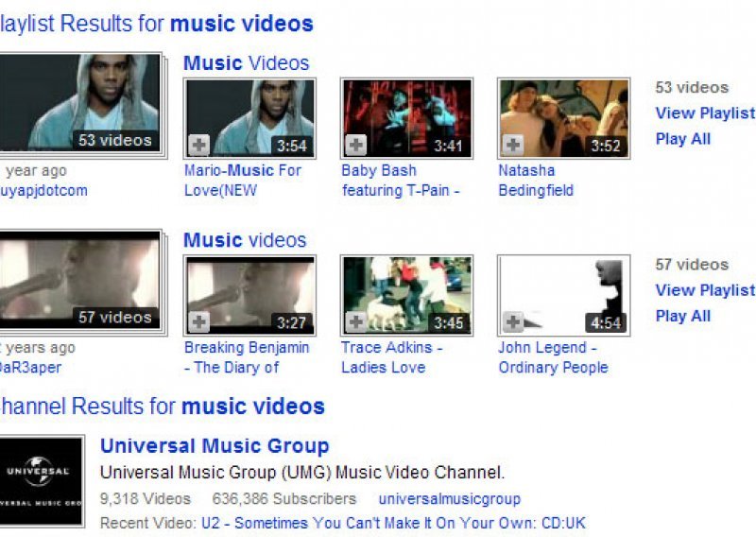Open Baby Bash 3:41 video thumbnail
The height and width of the screenshot is (537, 756).
(x=407, y=118)
